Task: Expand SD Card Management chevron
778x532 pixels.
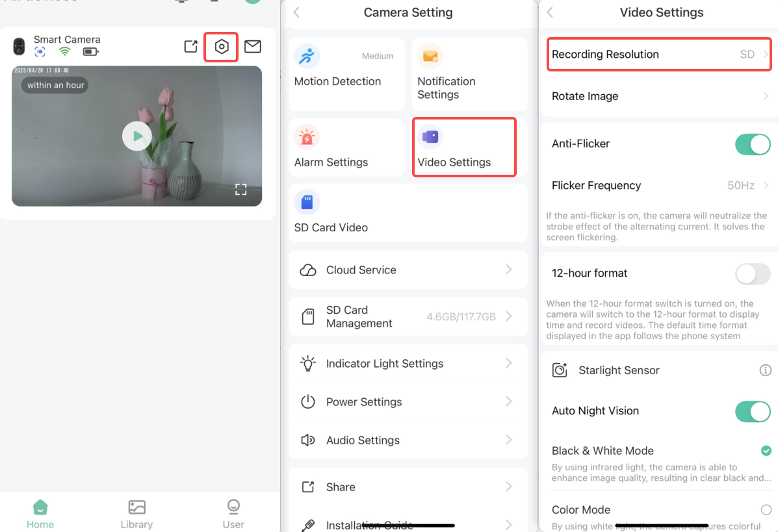Action: [x=508, y=316]
